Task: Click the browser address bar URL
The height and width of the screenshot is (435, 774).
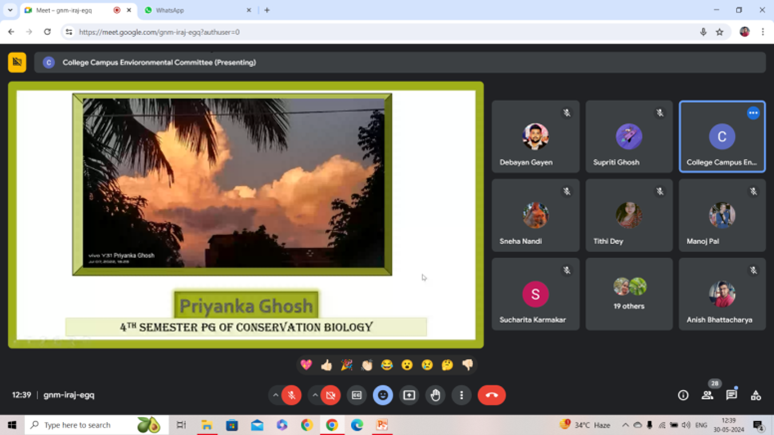Action: click(300, 32)
